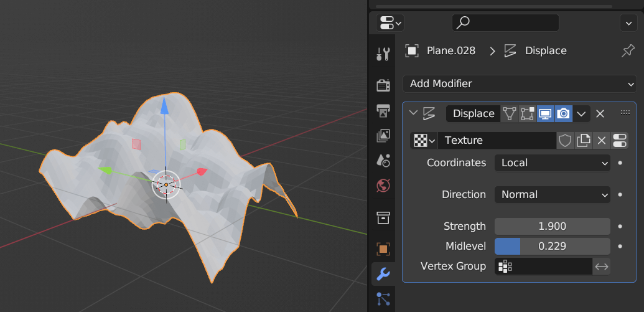Open the Direction Normal dropdown
The width and height of the screenshot is (644, 312).
[553, 194]
